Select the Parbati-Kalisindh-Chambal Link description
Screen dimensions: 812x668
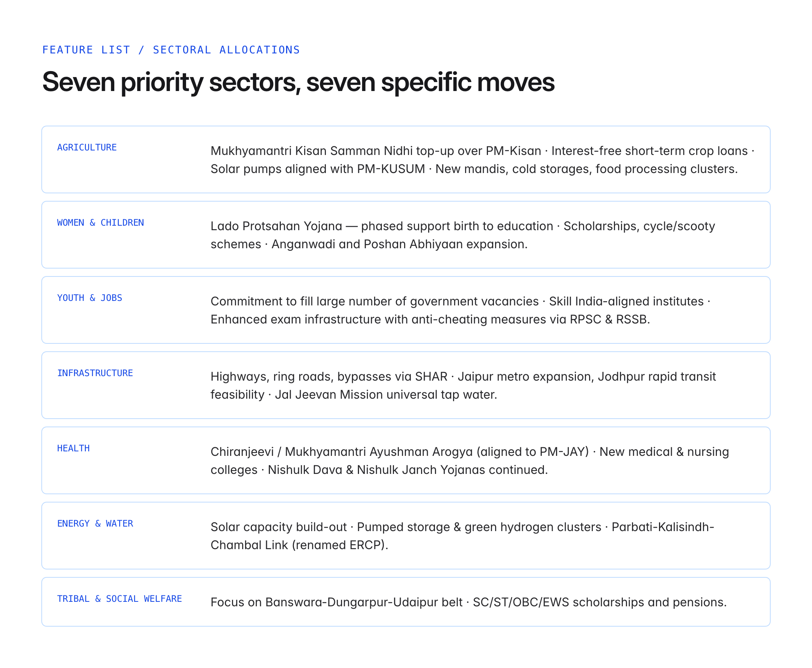point(462,536)
